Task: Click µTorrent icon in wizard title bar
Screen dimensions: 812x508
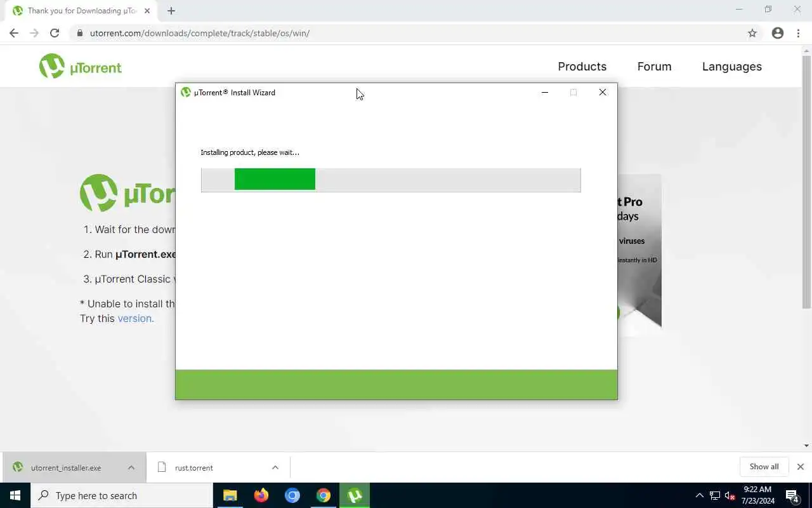Action: [x=186, y=93]
